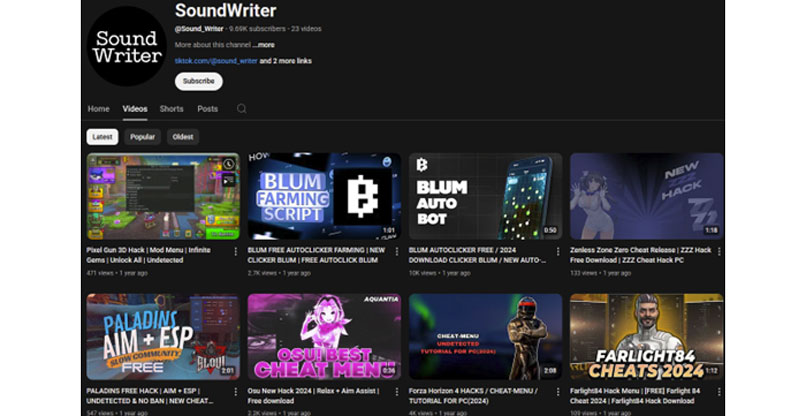Open options menu for Osu New Hack video
Image resolution: width=806 pixels, height=416 pixels.
398,393
